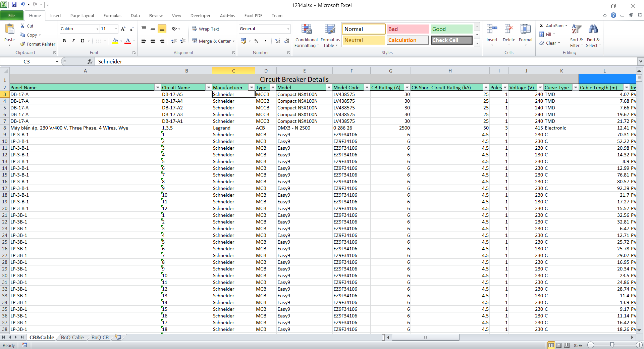Click the Format Painter brush icon

(22, 44)
